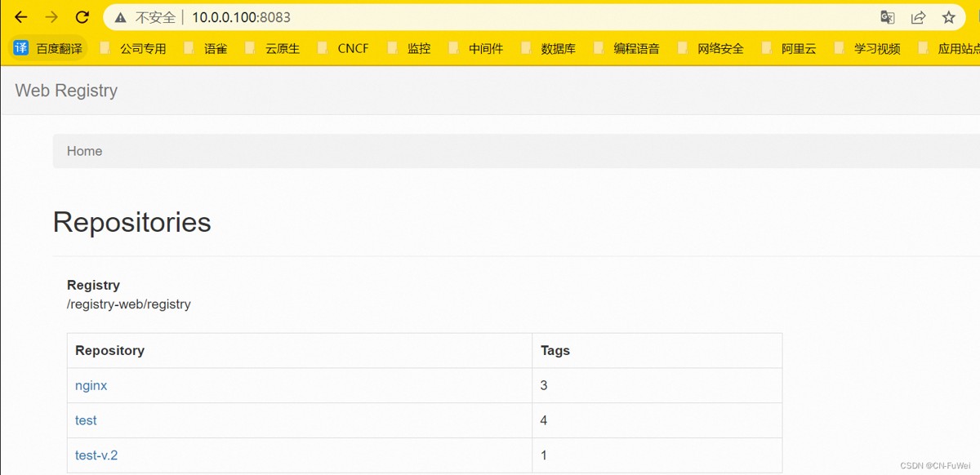Open the nginx repository
This screenshot has height=475, width=980.
pos(91,385)
